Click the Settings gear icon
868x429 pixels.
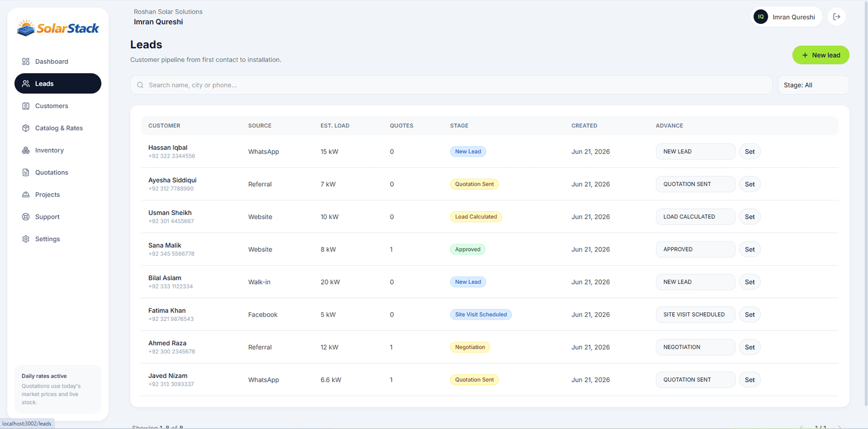[x=25, y=239]
